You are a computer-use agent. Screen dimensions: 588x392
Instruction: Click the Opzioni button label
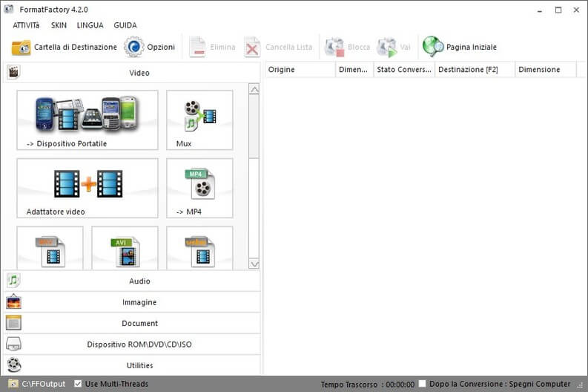pyautogui.click(x=161, y=47)
